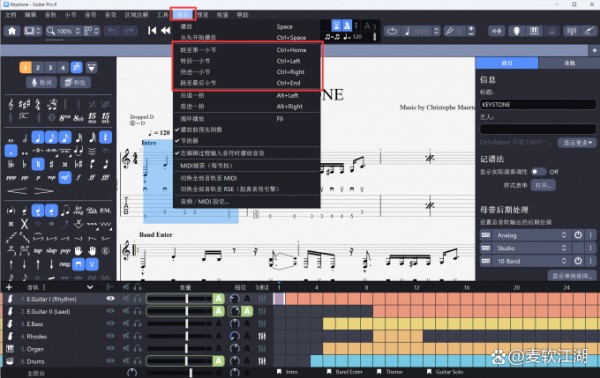600x378 pixels.
Task: Click the 和弦 chords button
Action: (x=75, y=82)
